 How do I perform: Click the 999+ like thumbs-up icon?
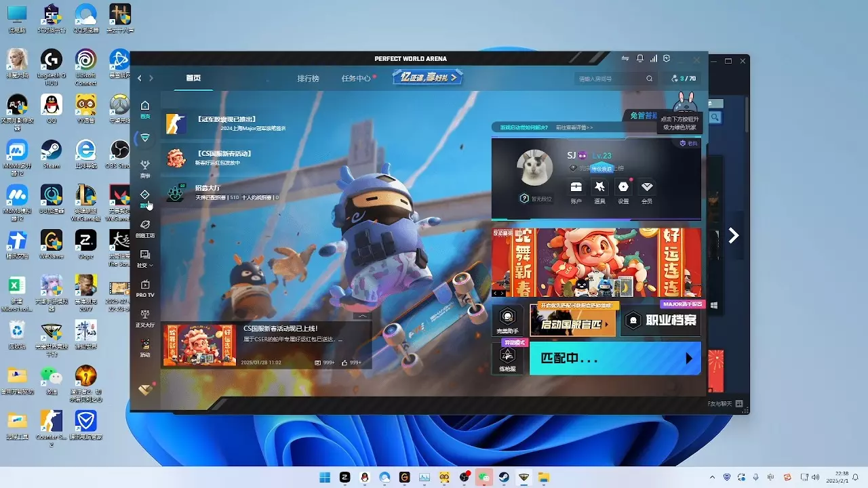(345, 363)
